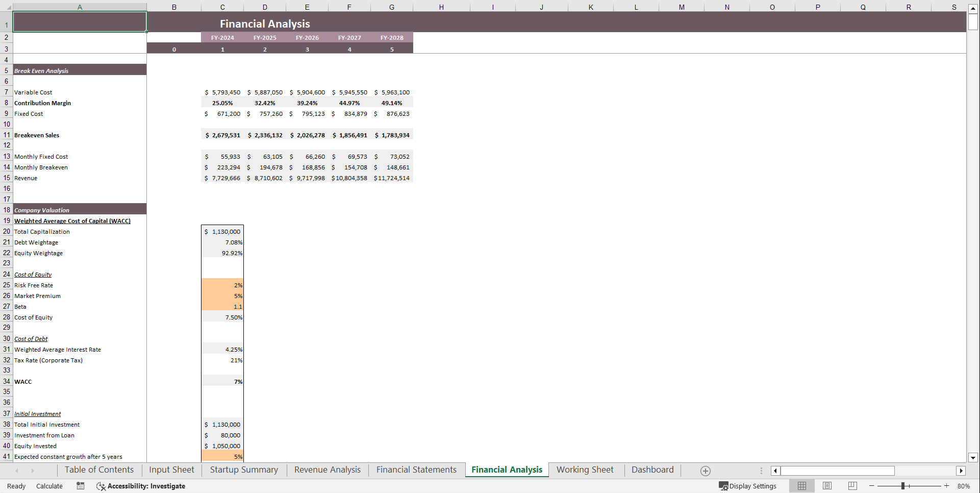Select the column B header
The width and height of the screenshot is (980, 493).
(174, 7)
